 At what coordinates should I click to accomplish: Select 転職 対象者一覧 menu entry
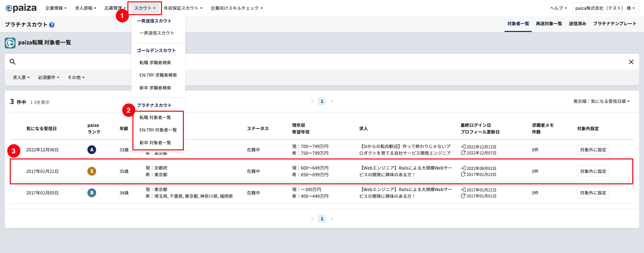click(x=155, y=117)
